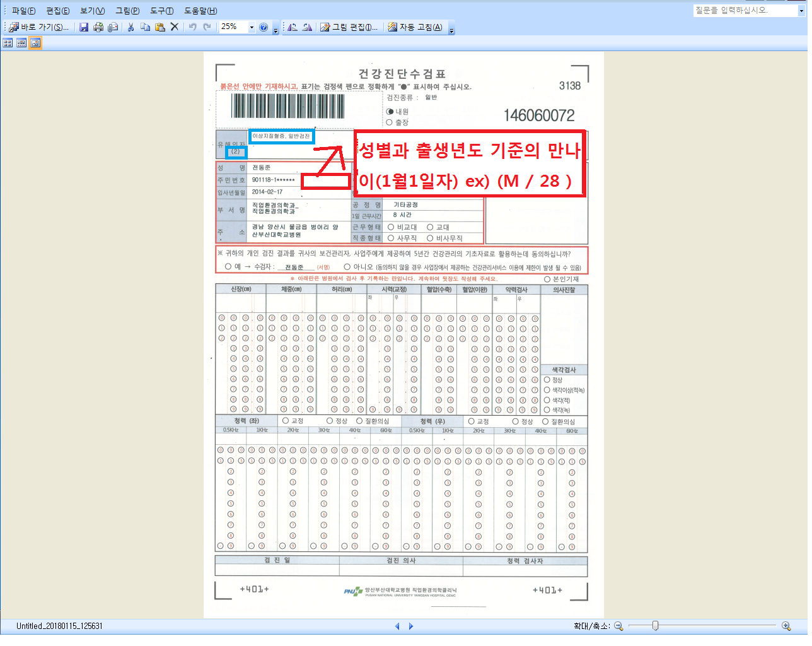
Task: Open the 파일(F) menu
Action: click(x=23, y=11)
